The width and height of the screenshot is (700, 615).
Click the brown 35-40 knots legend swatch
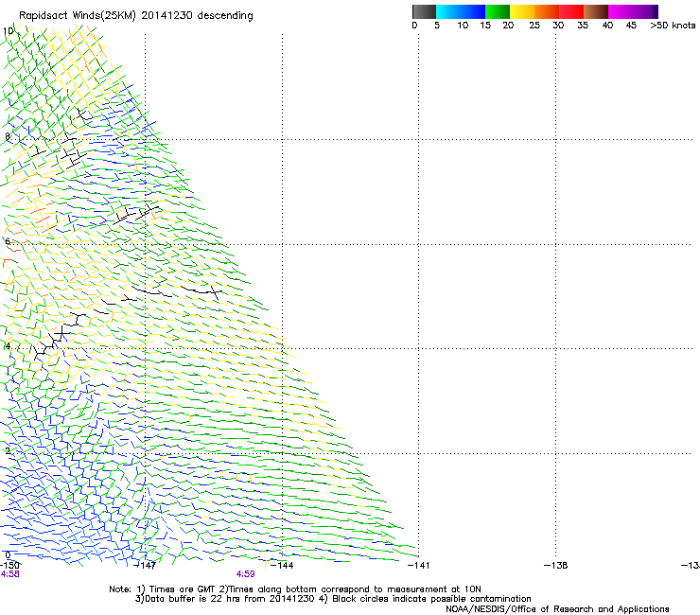pyautogui.click(x=596, y=11)
